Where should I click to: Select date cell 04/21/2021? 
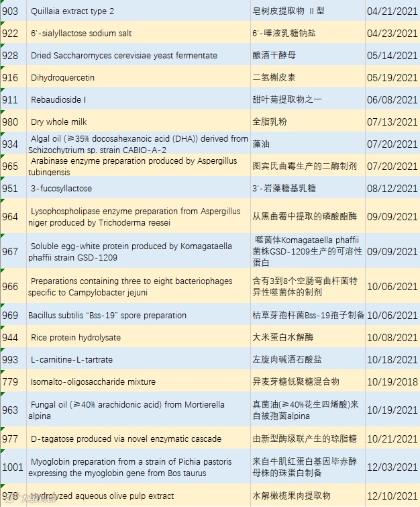pos(392,11)
